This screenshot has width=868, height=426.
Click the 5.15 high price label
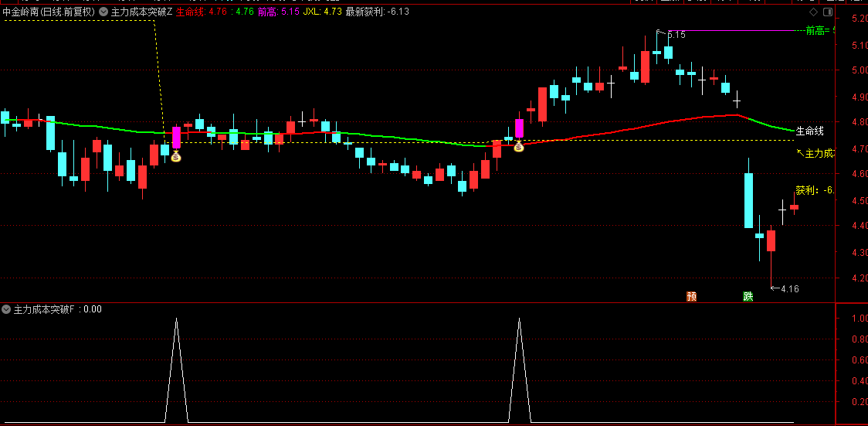click(x=676, y=34)
